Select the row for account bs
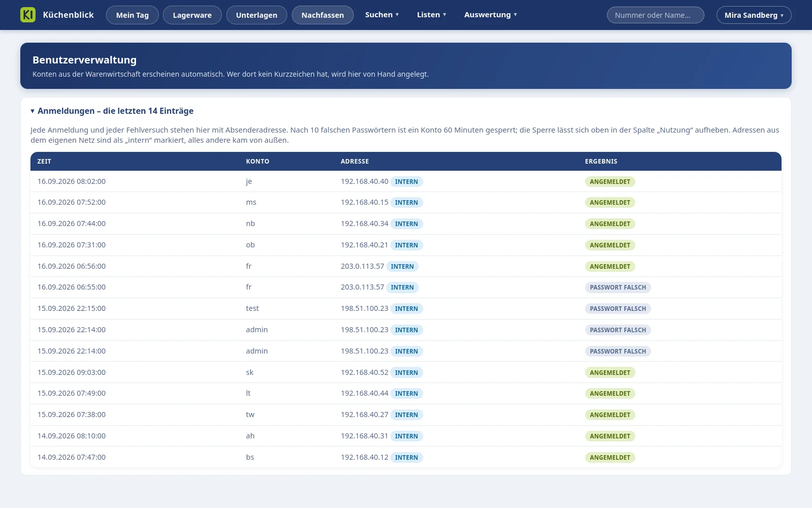 pos(406,457)
